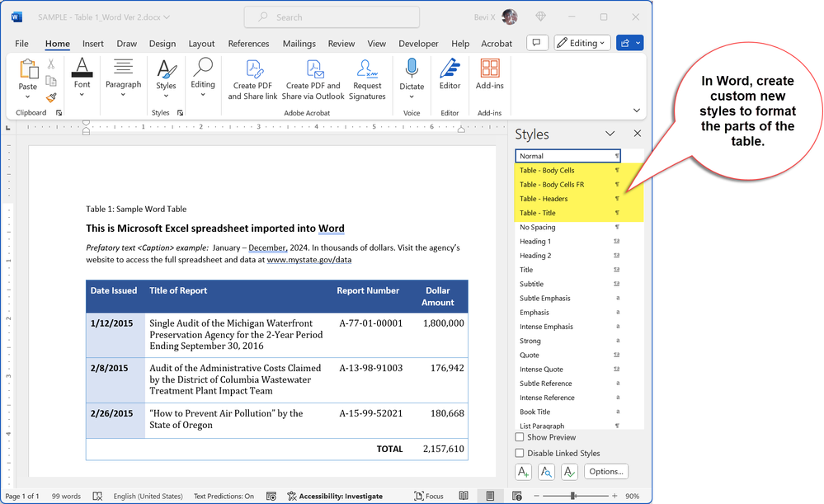
Task: Expand the Dictate dropdown arrow
Action: tap(412, 97)
